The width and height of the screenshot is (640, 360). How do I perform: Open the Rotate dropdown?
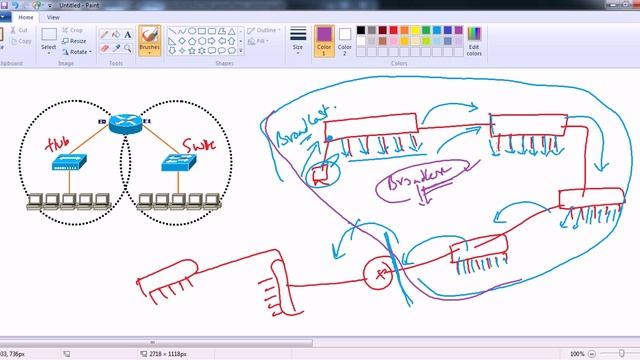tap(77, 52)
